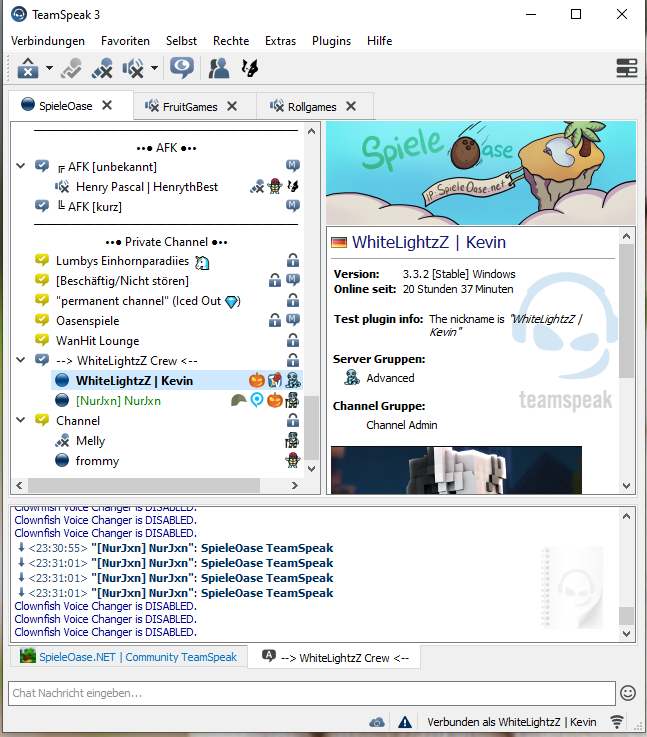Open the Rechte menu
647x737 pixels.
point(231,41)
